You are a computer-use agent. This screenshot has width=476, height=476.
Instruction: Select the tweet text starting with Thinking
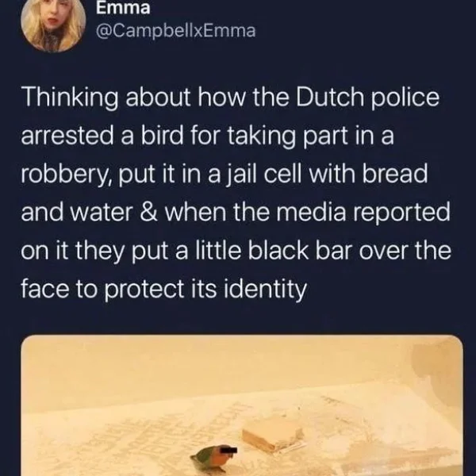tap(236, 193)
